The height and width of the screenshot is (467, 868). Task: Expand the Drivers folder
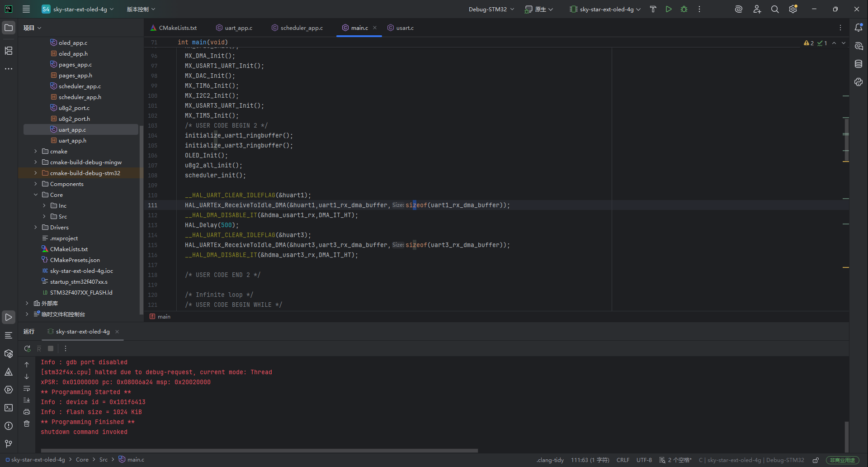(36, 228)
